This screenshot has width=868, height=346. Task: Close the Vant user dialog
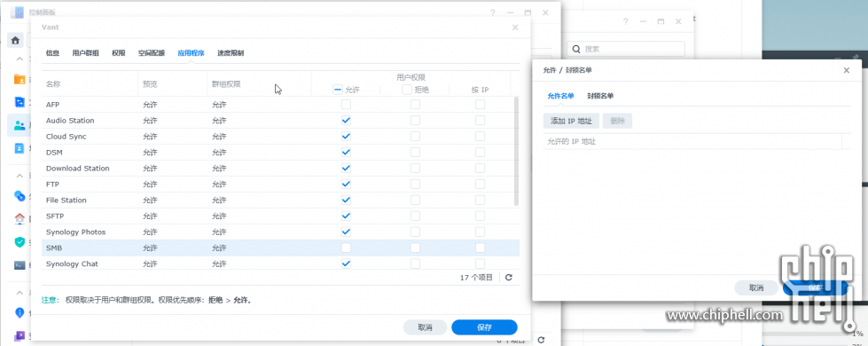(515, 28)
